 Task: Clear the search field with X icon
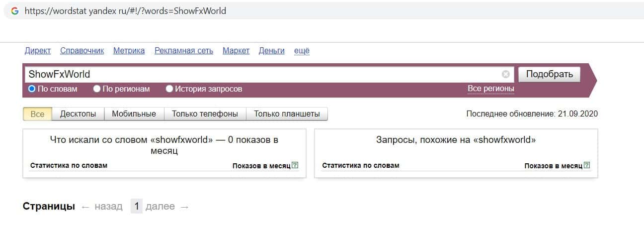tap(505, 75)
